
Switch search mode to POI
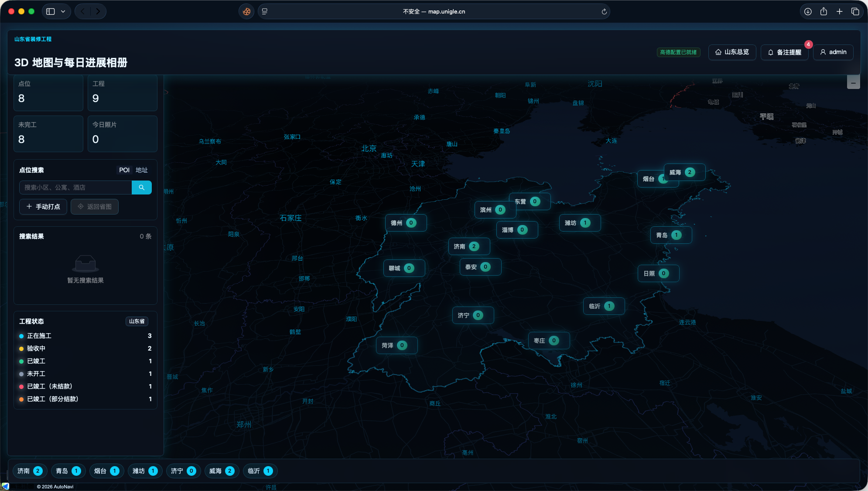click(x=124, y=170)
